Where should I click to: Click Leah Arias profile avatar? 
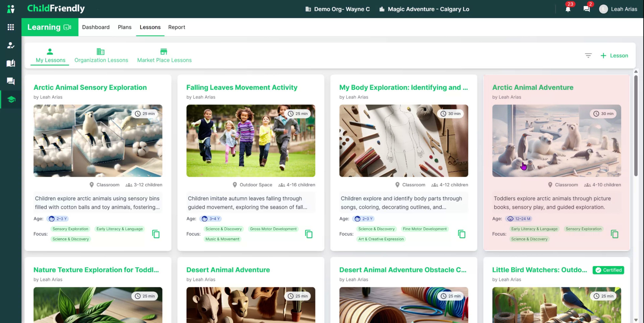pos(603,9)
